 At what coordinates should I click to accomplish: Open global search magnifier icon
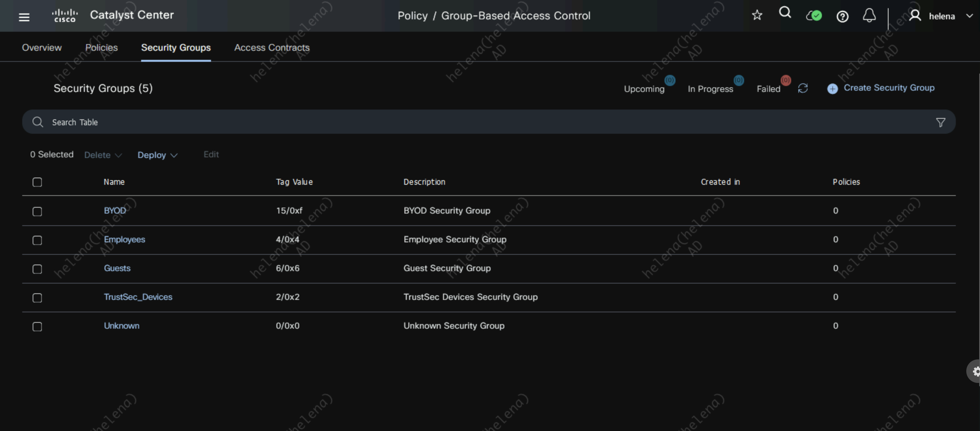coord(784,13)
